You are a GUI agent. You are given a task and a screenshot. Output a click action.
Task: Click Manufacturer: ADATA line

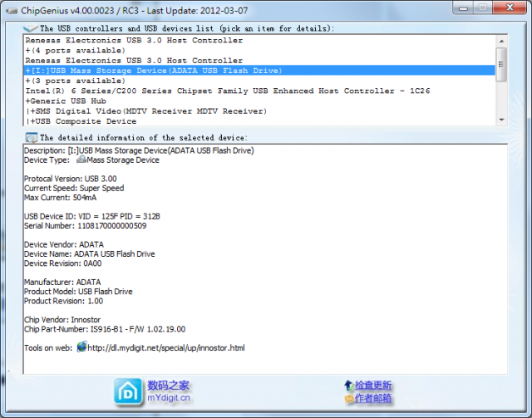pos(62,282)
